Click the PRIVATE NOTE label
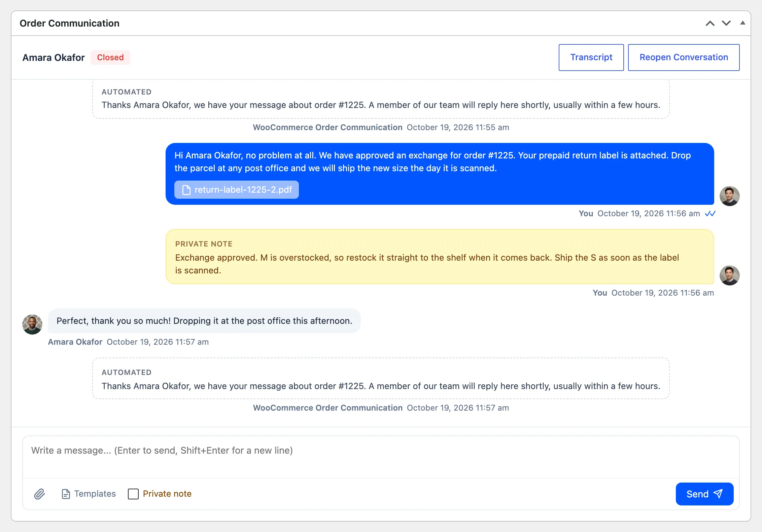 tap(204, 244)
